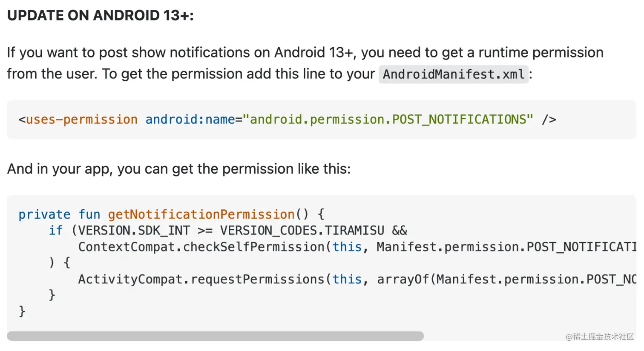Click the uses-permission tag name in XML
Image resolution: width=644 pixels, height=351 pixels.
pos(82,120)
